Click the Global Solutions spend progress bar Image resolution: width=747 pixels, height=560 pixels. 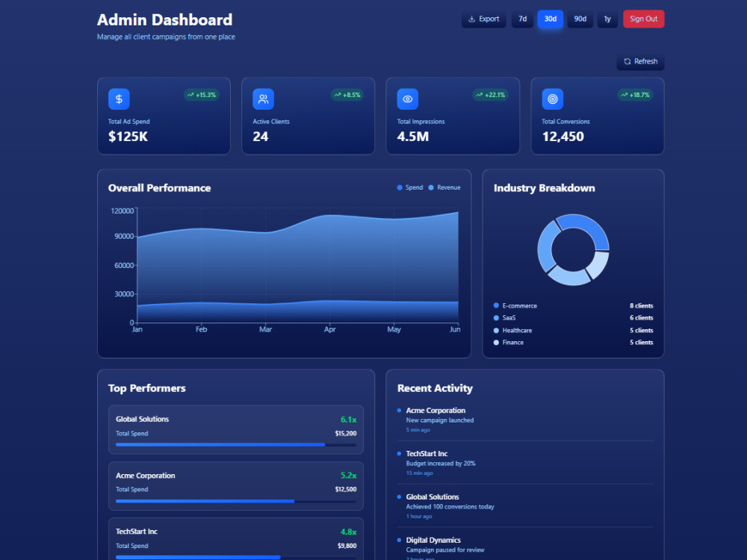tap(236, 445)
